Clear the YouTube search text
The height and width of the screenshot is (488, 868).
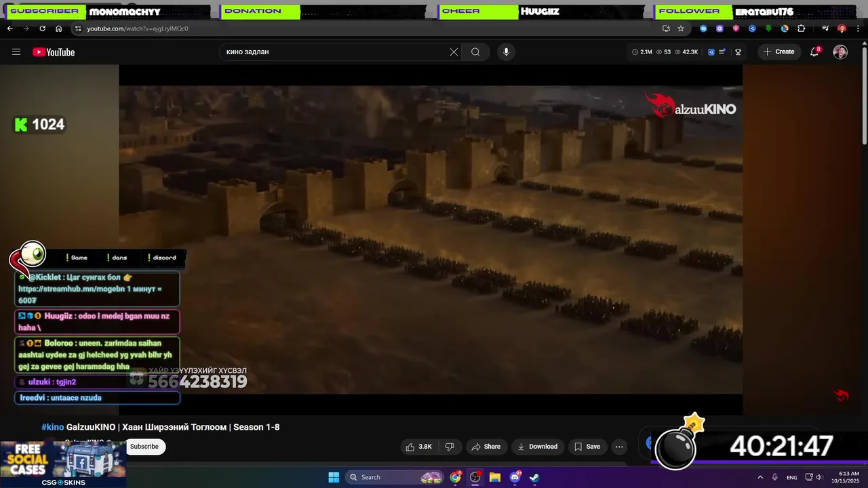(454, 52)
